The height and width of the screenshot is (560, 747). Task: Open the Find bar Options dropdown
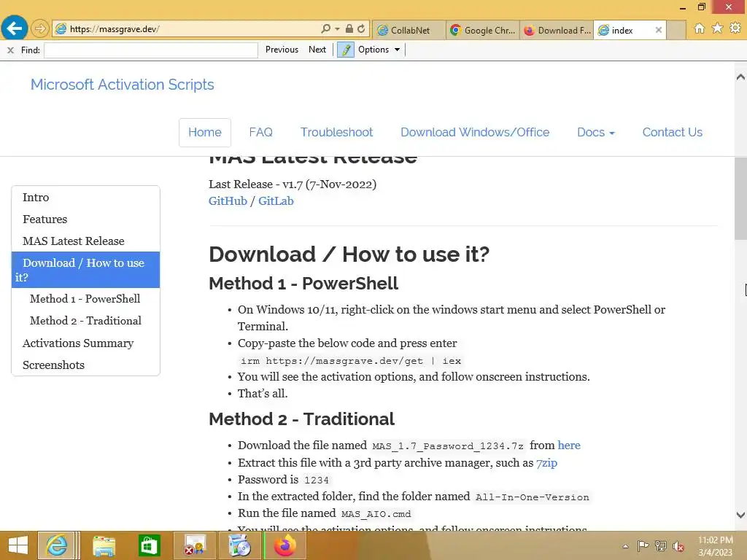click(379, 50)
